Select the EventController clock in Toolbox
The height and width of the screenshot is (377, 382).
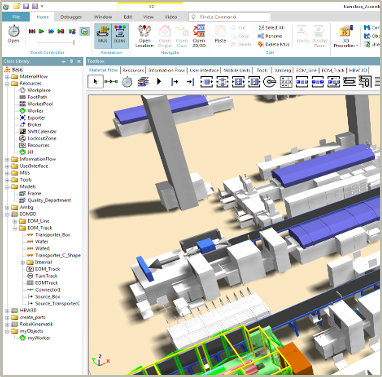coord(127,82)
